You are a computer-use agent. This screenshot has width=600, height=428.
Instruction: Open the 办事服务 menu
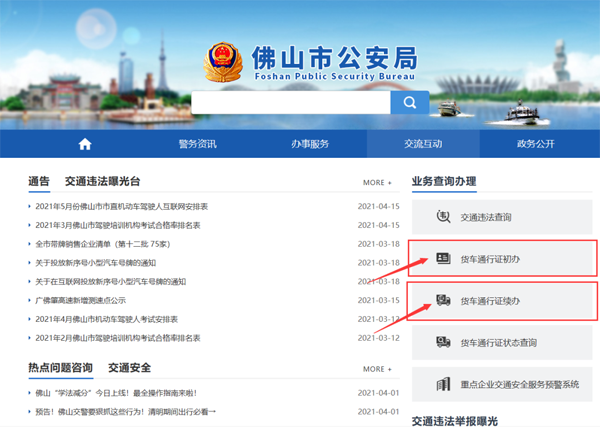coord(310,144)
